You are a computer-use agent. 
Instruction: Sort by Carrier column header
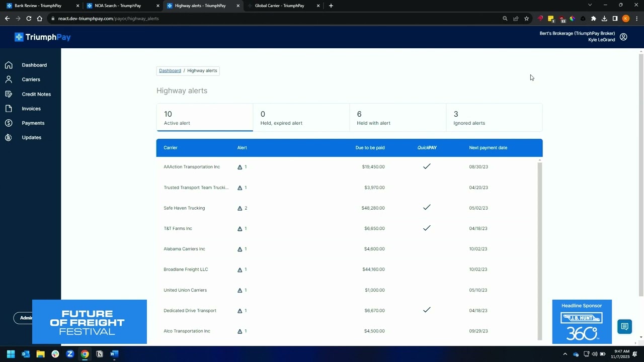tap(171, 148)
